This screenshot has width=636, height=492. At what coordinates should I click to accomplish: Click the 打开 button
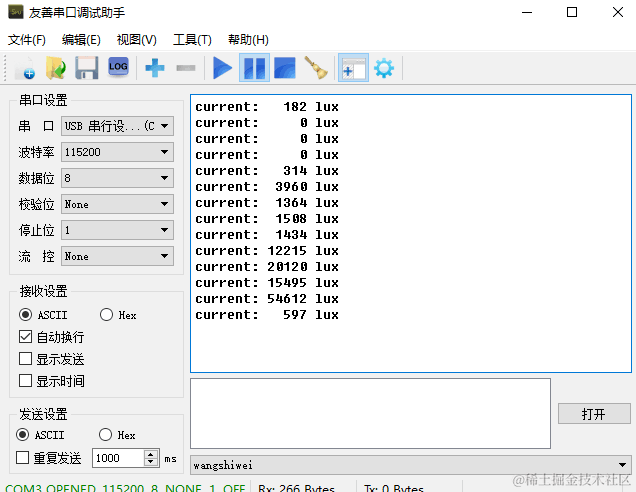pyautogui.click(x=594, y=414)
